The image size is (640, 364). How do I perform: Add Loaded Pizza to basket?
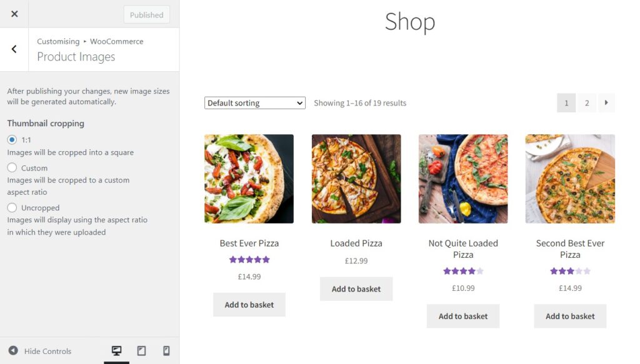356,288
